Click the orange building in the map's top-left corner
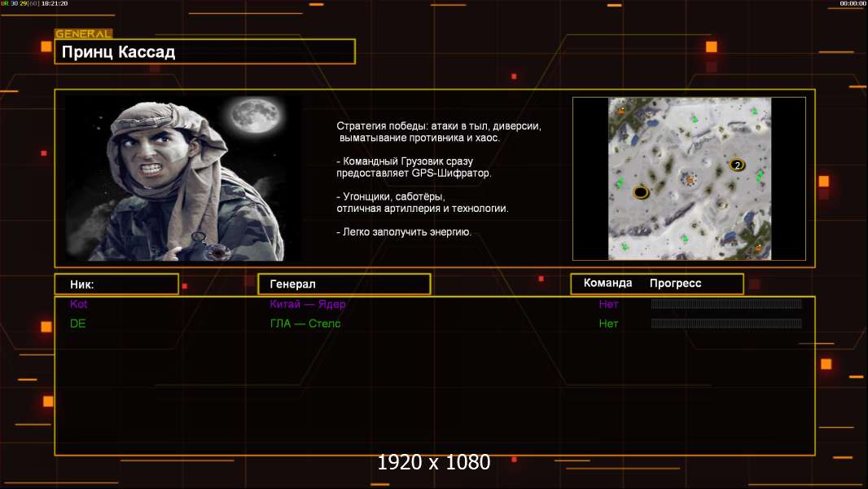Viewport: 868px width, 489px height. [x=621, y=109]
